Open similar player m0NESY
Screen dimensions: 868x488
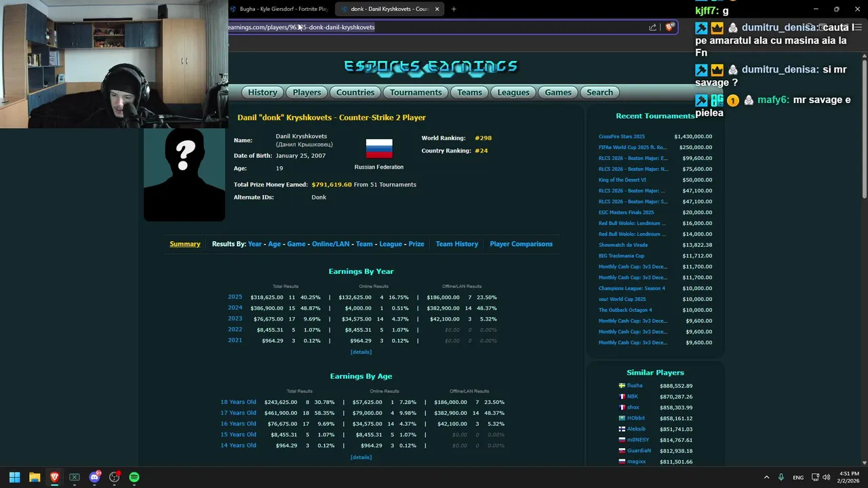[x=638, y=440]
